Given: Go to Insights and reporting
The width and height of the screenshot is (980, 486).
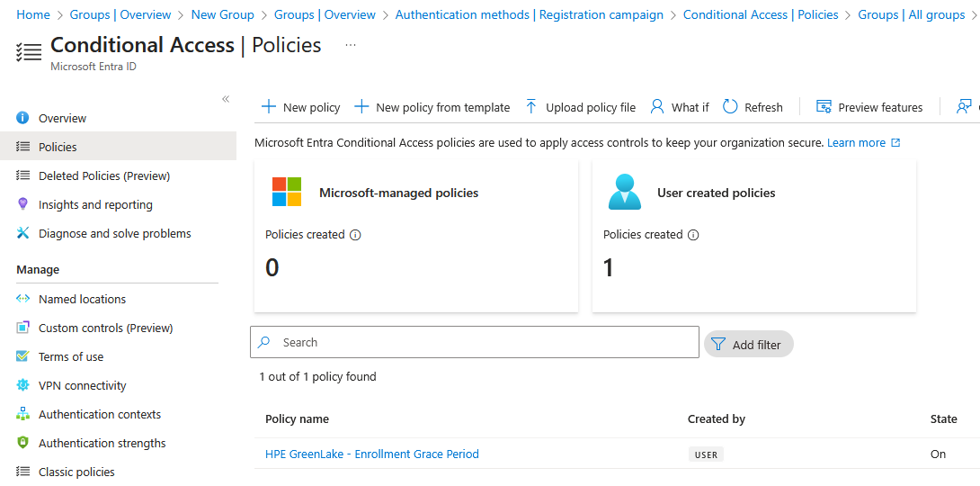Looking at the screenshot, I should 95,204.
